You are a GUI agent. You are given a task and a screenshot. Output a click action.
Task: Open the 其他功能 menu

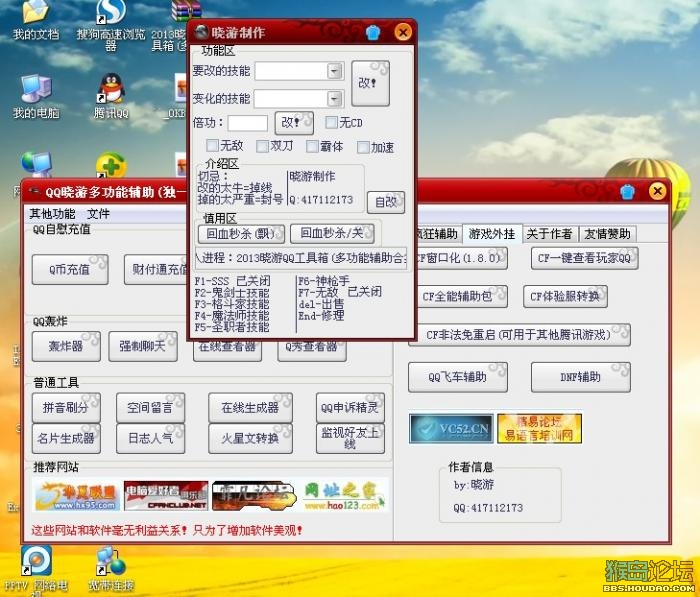[x=52, y=213]
